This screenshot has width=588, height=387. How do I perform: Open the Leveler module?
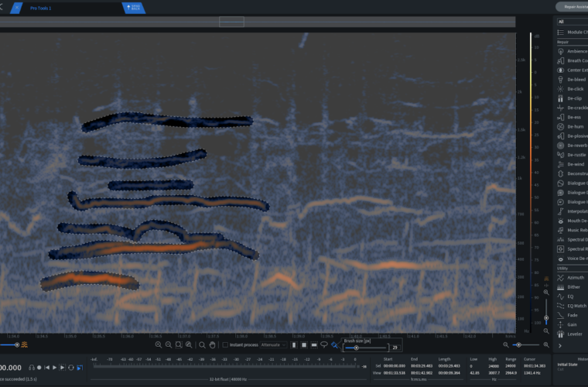click(x=576, y=334)
